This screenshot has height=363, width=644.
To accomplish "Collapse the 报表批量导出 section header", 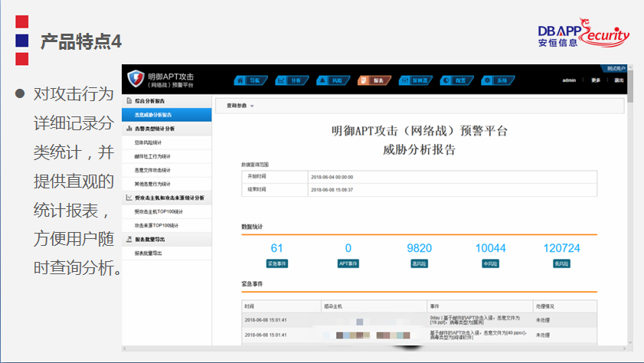I will point(167,240).
